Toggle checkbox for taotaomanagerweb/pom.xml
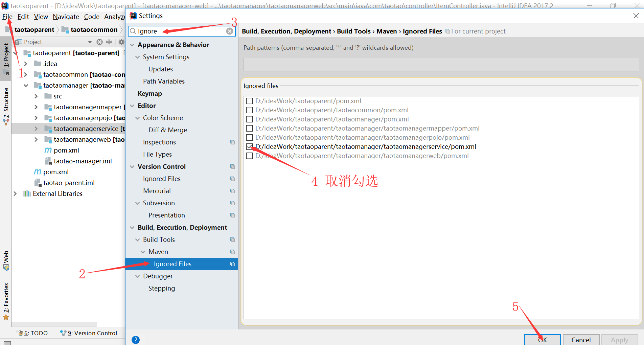This screenshot has width=644, height=345. click(250, 156)
